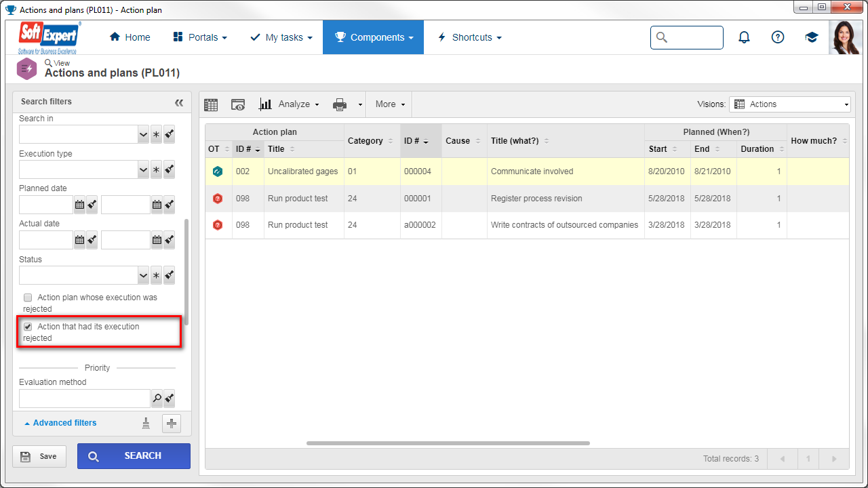The width and height of the screenshot is (868, 488).
Task: Click the purple Actions and plans module icon
Action: 26,68
